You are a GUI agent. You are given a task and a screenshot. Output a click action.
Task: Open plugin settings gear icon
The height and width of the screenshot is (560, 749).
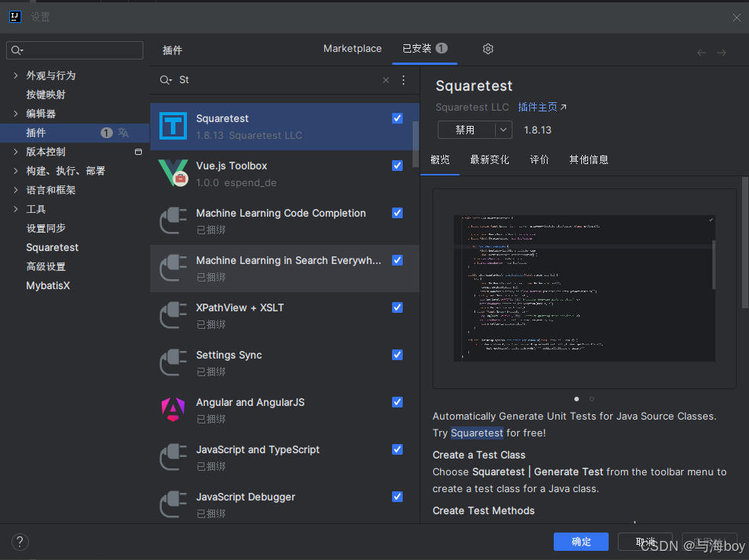(487, 49)
